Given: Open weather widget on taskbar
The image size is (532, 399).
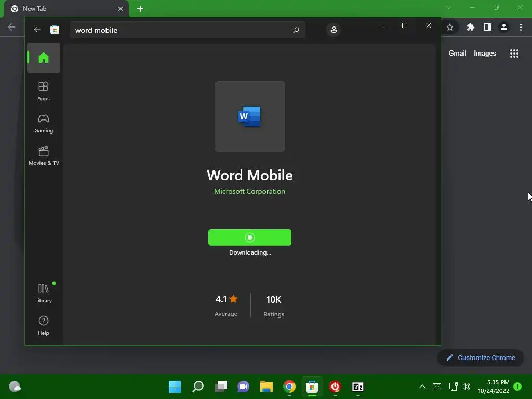Looking at the screenshot, I should coord(15,387).
